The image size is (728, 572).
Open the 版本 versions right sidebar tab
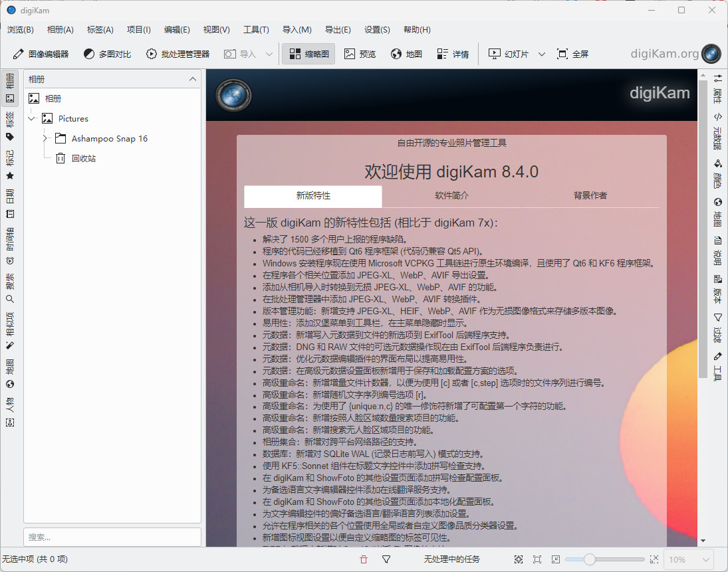pyautogui.click(x=718, y=290)
